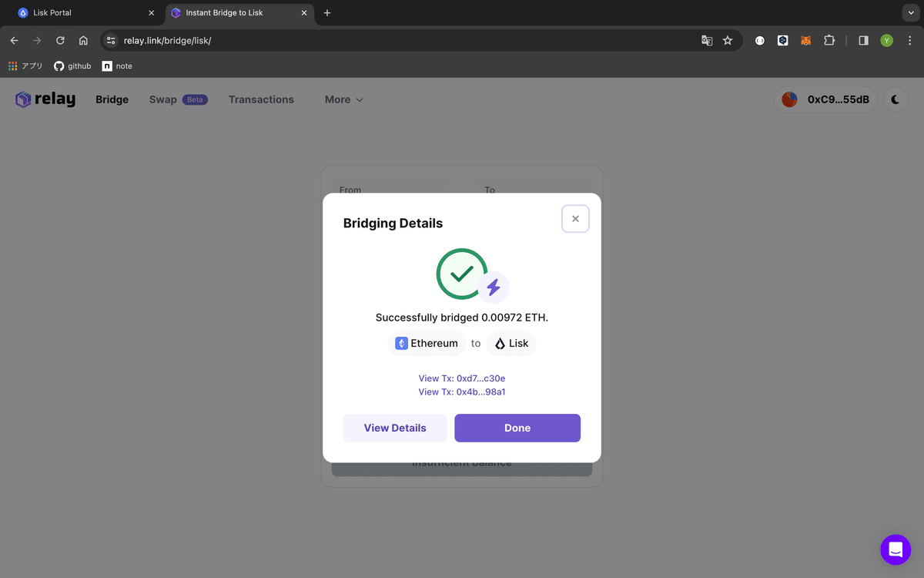Reload the current page
Screen dimensions: 924x578
(x=60, y=40)
